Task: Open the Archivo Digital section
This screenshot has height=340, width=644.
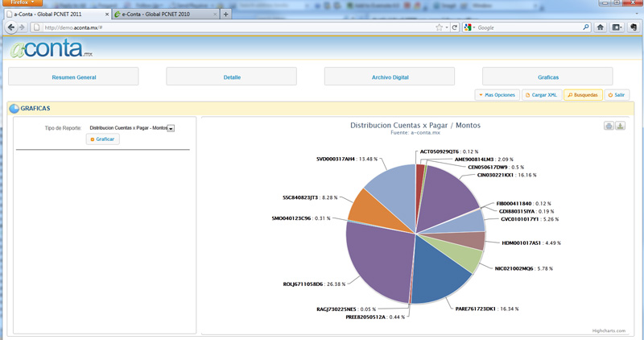Action: pos(390,77)
